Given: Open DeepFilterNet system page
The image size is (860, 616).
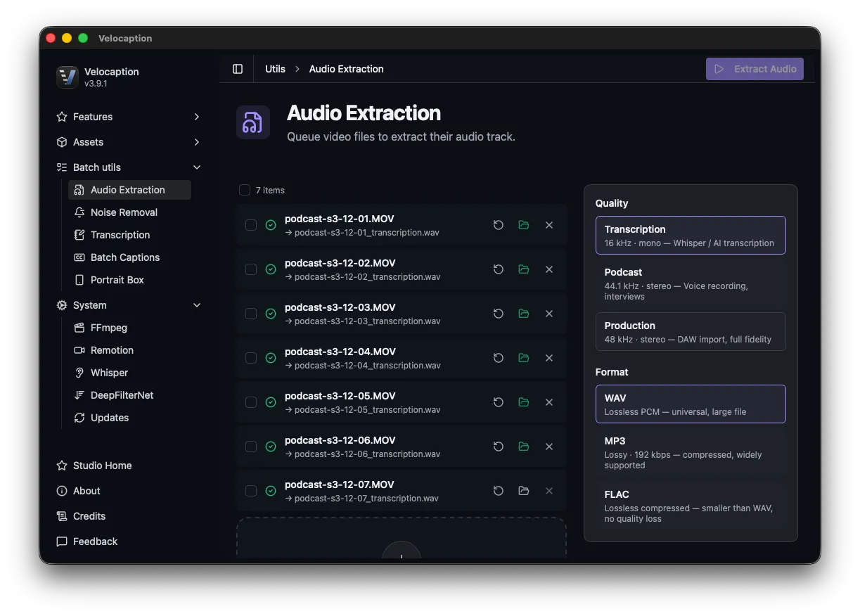Looking at the screenshot, I should point(129,395).
